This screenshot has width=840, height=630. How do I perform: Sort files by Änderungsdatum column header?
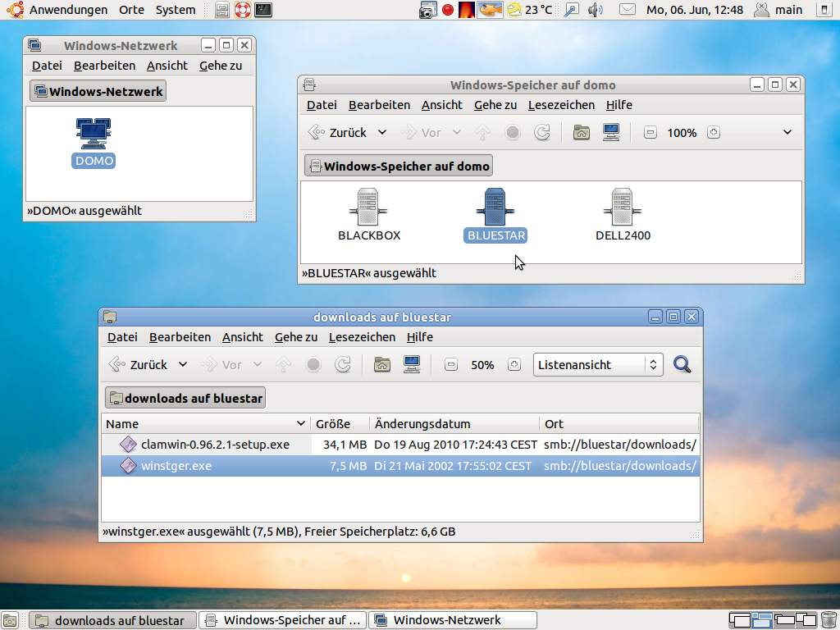coord(422,424)
